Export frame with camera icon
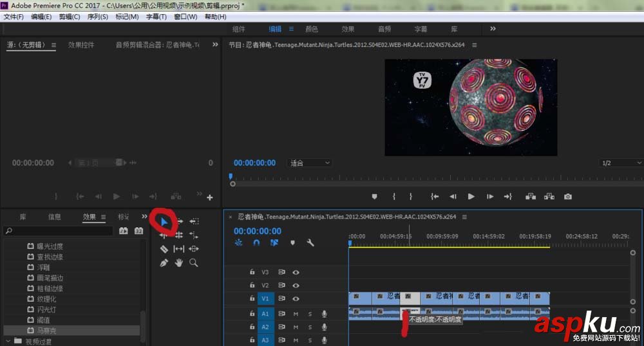The width and height of the screenshot is (644, 346). pos(567,197)
